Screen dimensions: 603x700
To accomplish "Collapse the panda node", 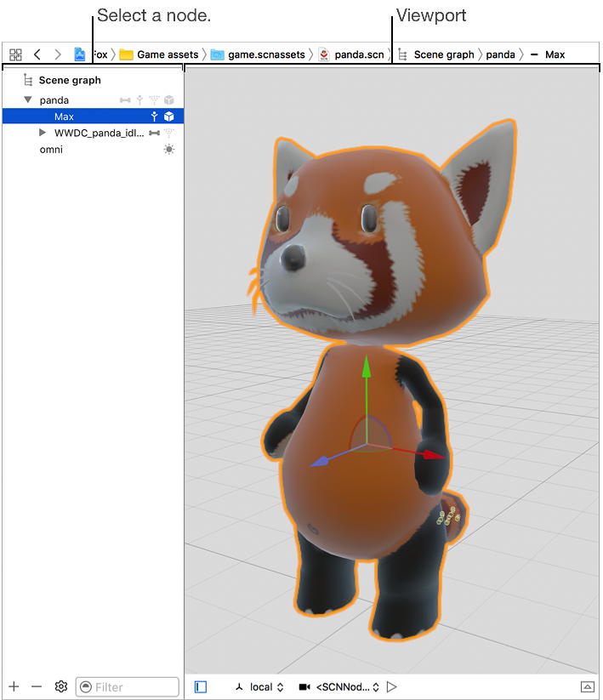I will (x=28, y=100).
